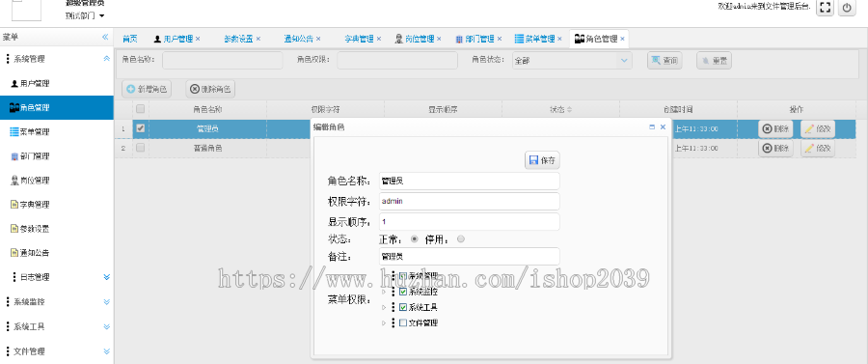Click the 显示顺序 field in dialog
Screen dimensions: 868x364
click(470, 222)
